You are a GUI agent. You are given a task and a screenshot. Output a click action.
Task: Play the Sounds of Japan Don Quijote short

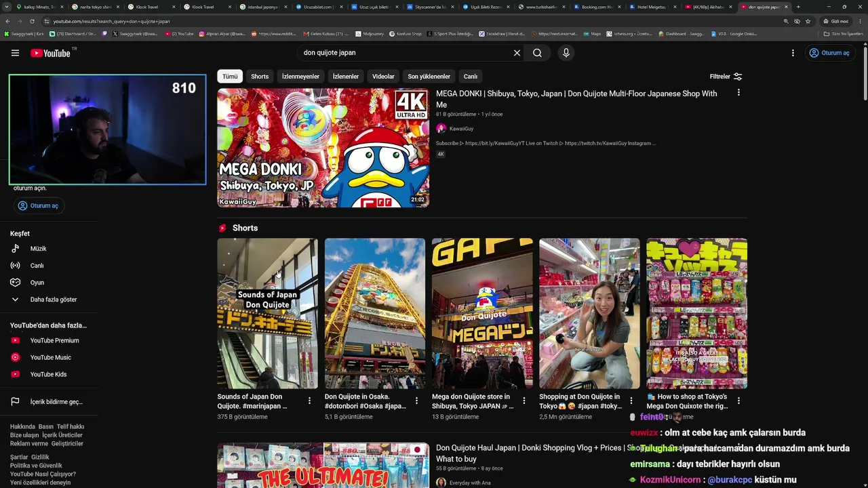coord(267,313)
